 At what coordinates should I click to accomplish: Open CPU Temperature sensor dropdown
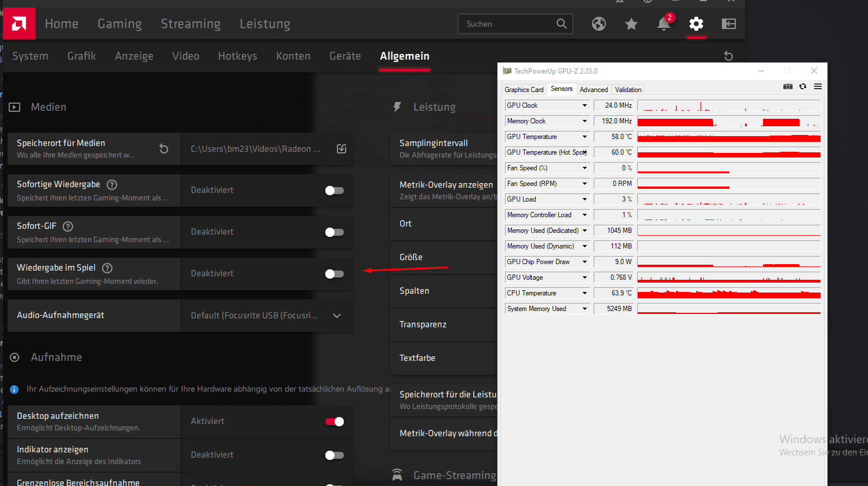[584, 293]
